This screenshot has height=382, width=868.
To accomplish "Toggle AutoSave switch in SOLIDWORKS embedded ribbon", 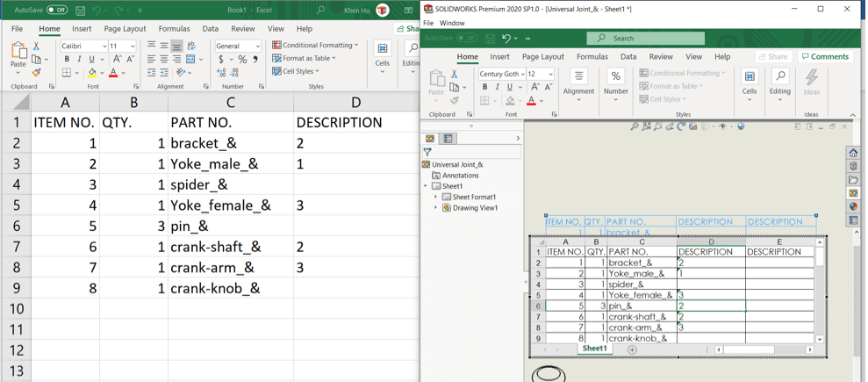I will (466, 38).
